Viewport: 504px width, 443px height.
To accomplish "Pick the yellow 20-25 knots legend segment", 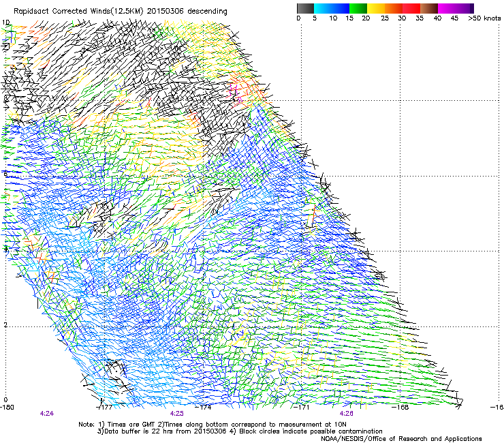I will tap(376, 8).
